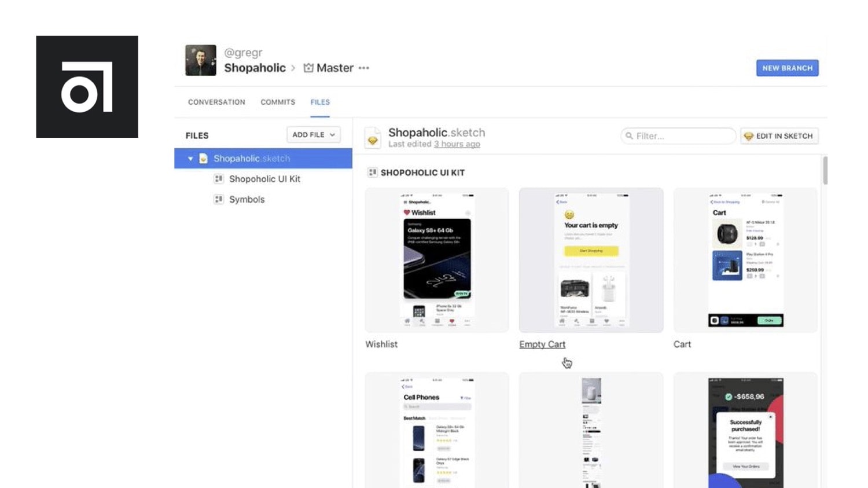
Task: Open the Cart artboard thumbnail
Action: click(745, 260)
